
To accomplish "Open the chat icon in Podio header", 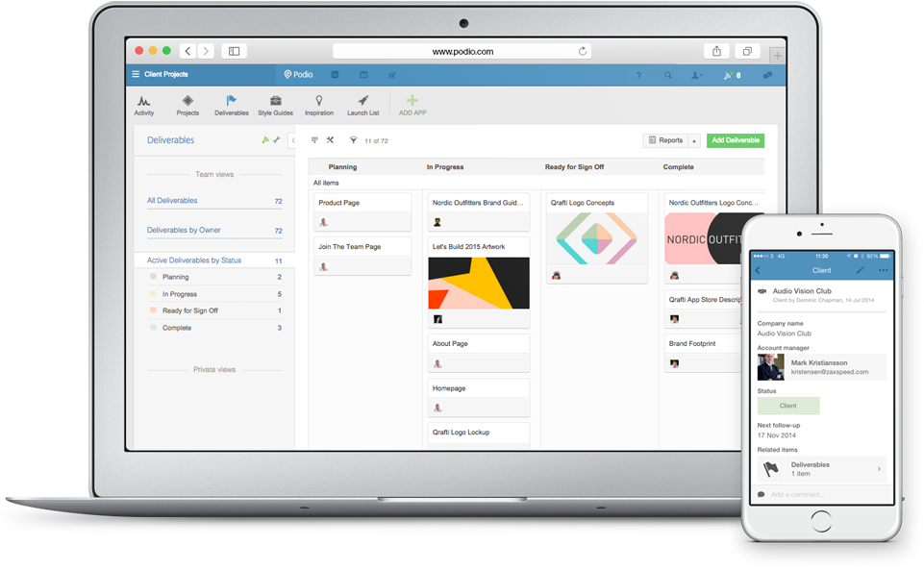I will (x=767, y=75).
